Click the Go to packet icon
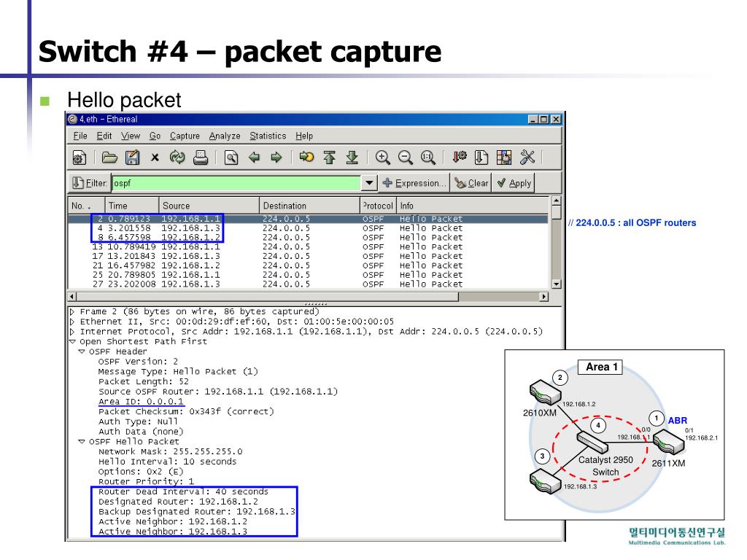The height and width of the screenshot is (560, 747). 306,157
